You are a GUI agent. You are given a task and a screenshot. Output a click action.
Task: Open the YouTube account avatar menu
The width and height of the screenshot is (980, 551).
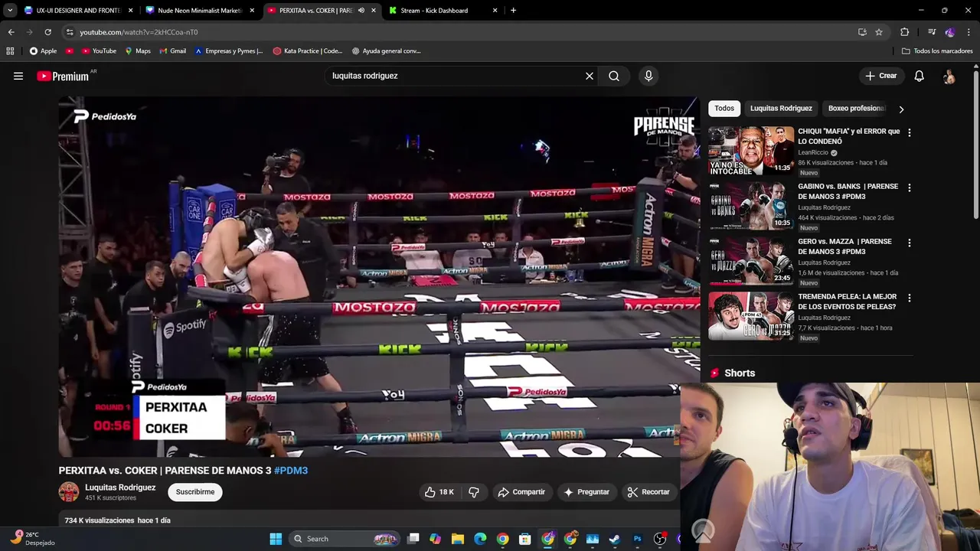point(949,77)
